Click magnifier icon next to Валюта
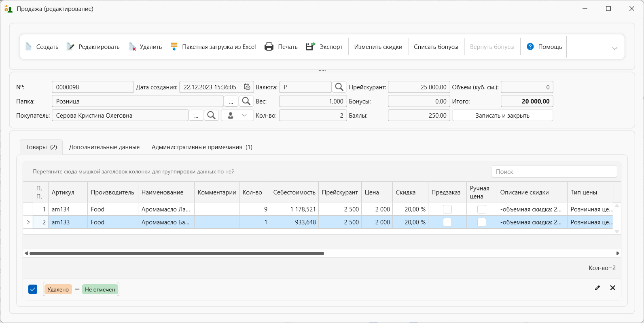 pyautogui.click(x=339, y=87)
